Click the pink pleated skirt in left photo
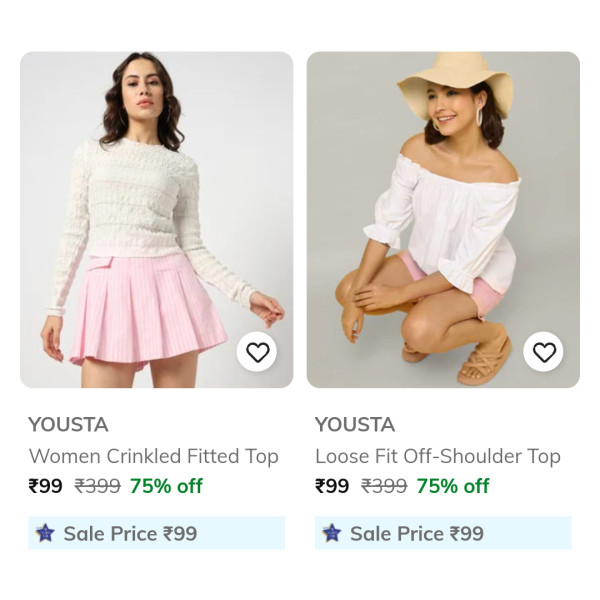Viewport: 600px width, 600px height. (152, 310)
